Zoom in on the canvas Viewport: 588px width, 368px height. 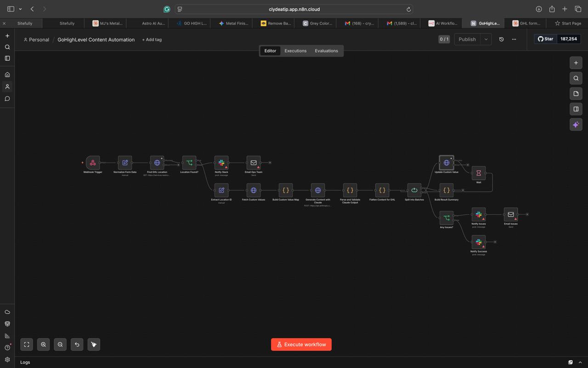click(44, 345)
